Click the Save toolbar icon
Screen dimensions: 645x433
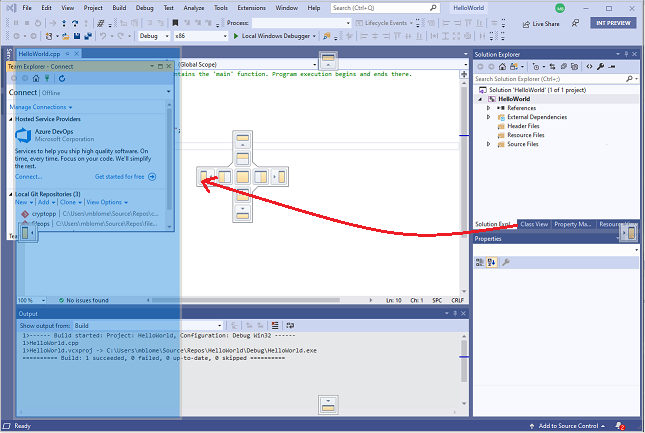(77, 36)
